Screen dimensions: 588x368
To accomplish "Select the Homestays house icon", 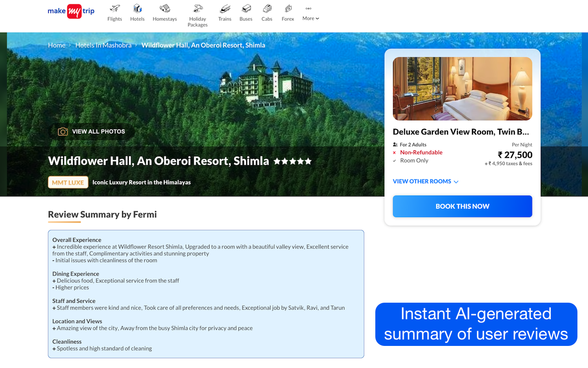I will click(165, 8).
